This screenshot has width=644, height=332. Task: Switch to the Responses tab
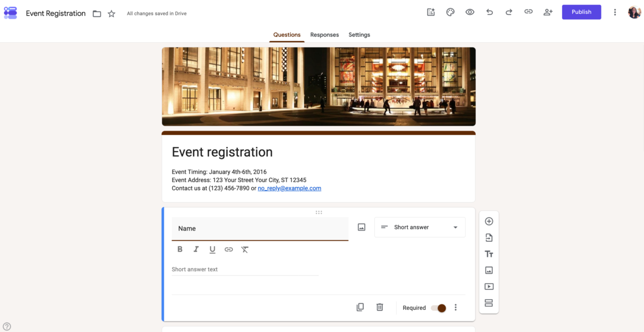click(x=324, y=35)
